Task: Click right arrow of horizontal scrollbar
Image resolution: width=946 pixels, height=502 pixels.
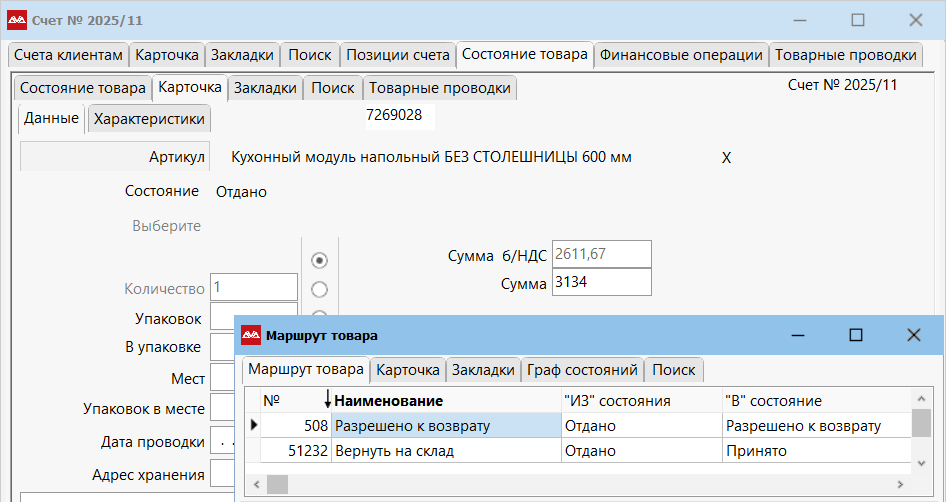Action: pos(900,484)
